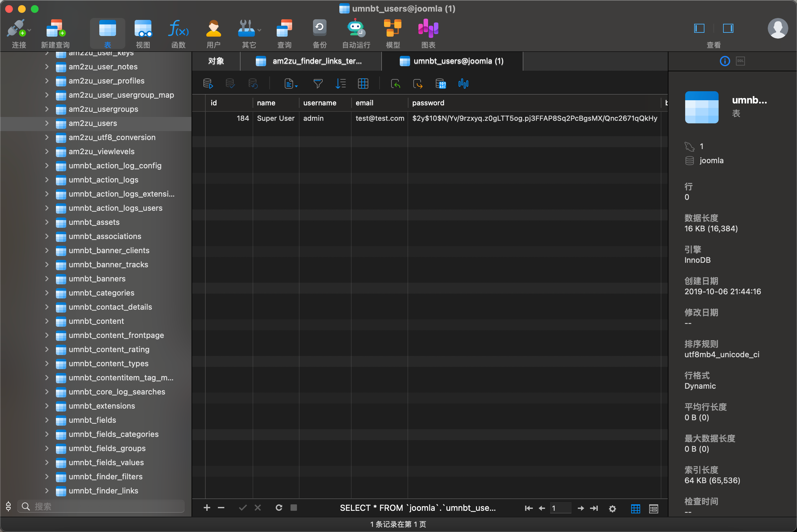Expand the umnbt_finder_links tree node
The image size is (797, 532).
[x=47, y=491]
